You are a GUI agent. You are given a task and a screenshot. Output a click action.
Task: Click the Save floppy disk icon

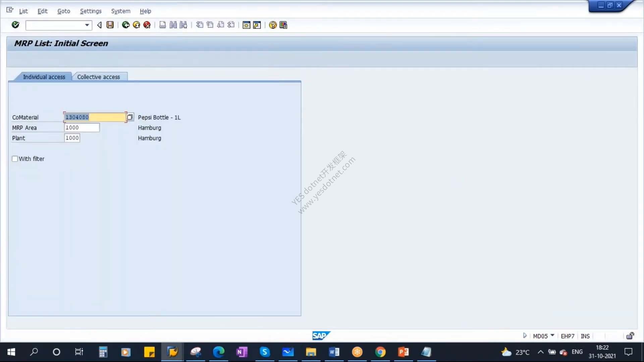point(110,25)
